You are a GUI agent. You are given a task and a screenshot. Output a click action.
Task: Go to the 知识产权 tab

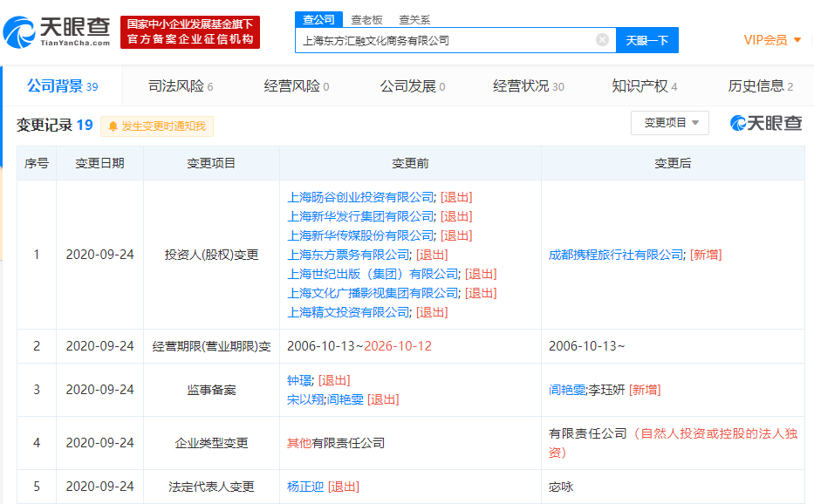coord(644,85)
